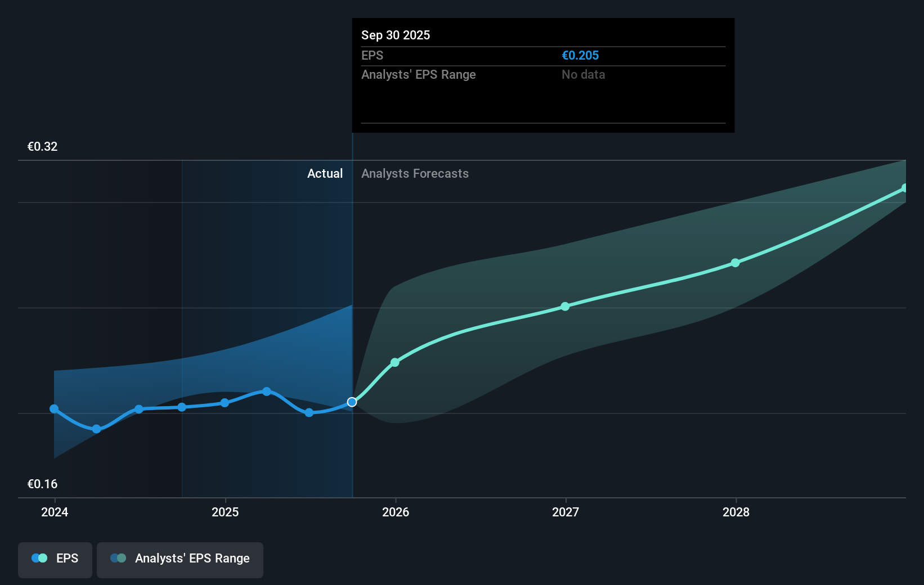This screenshot has height=585, width=924.
Task: Click the 2027 forecast EPS data point
Action: (x=566, y=307)
